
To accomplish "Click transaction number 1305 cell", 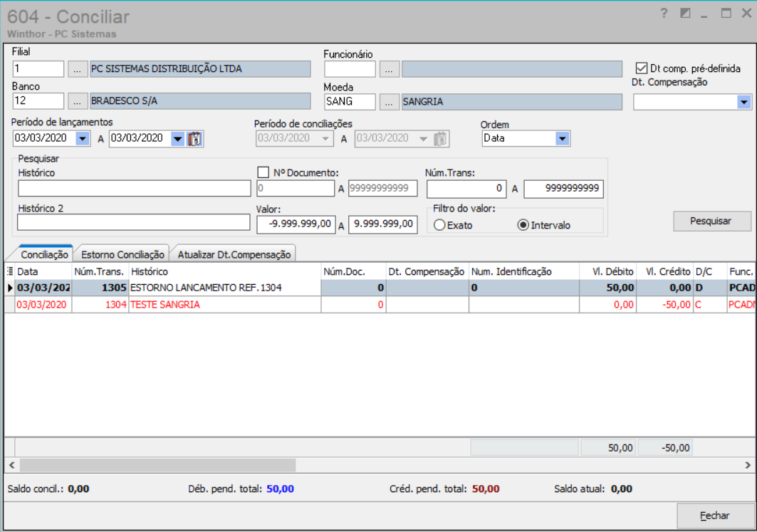I will click(x=100, y=288).
